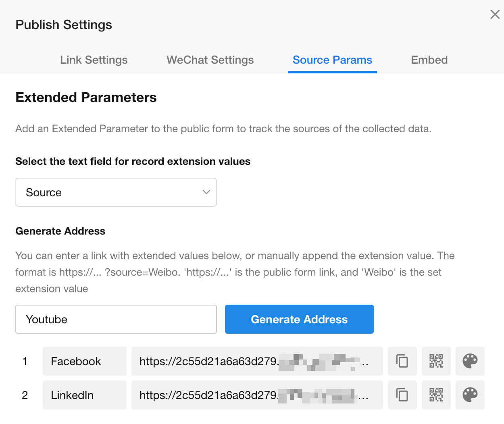Click the Facebook source name field
This screenshot has width=504, height=424.
[84, 361]
